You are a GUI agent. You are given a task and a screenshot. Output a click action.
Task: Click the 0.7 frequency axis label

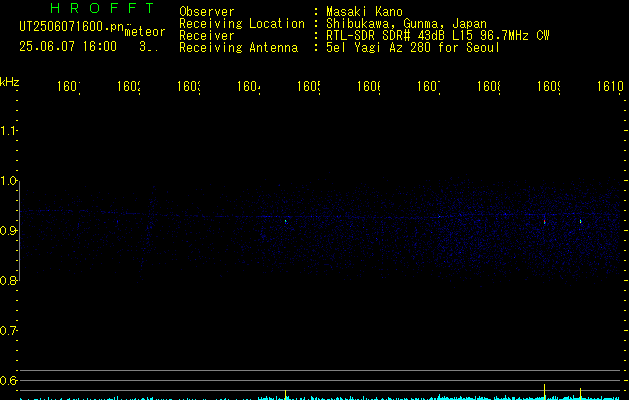coord(8,331)
